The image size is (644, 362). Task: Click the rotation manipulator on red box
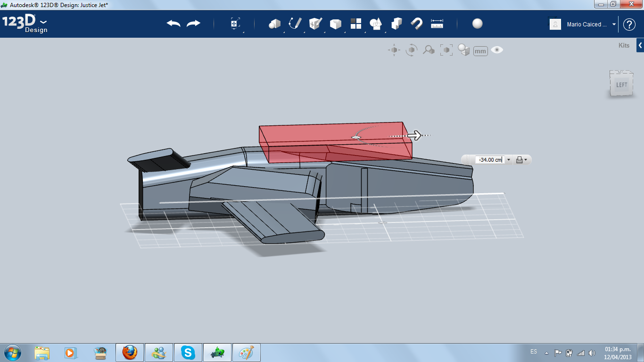point(356,137)
